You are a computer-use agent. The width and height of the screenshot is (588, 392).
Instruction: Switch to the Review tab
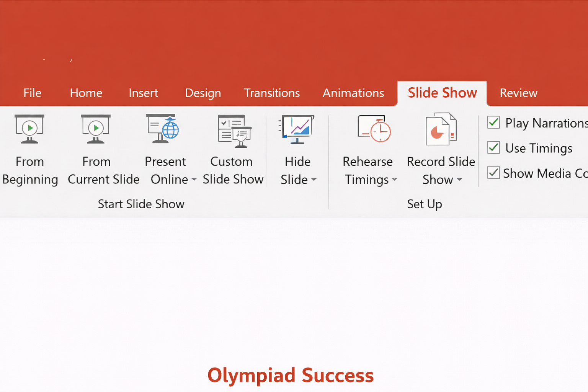[518, 93]
